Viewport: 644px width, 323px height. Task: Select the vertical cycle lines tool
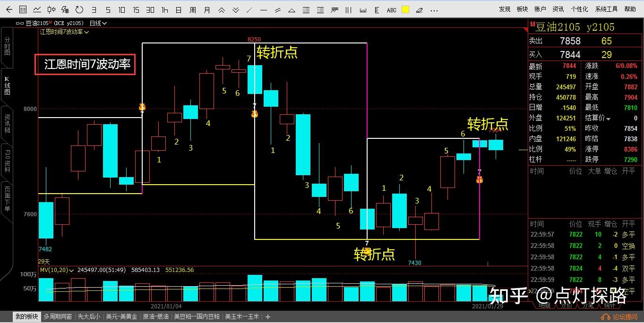(x=349, y=9)
